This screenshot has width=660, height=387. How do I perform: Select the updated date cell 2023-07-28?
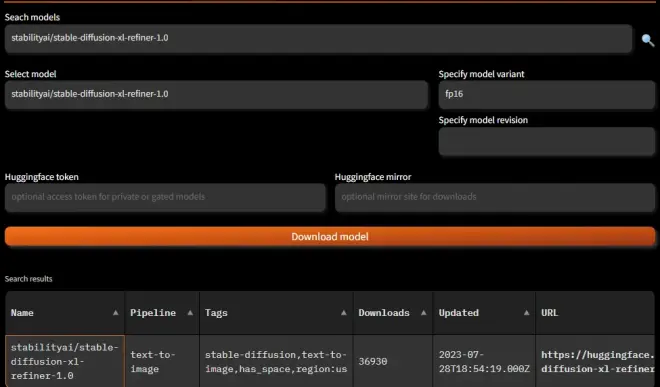[484, 361]
